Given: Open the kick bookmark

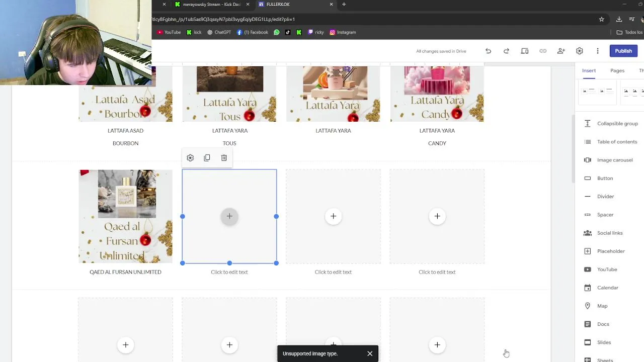Looking at the screenshot, I should coord(194,32).
